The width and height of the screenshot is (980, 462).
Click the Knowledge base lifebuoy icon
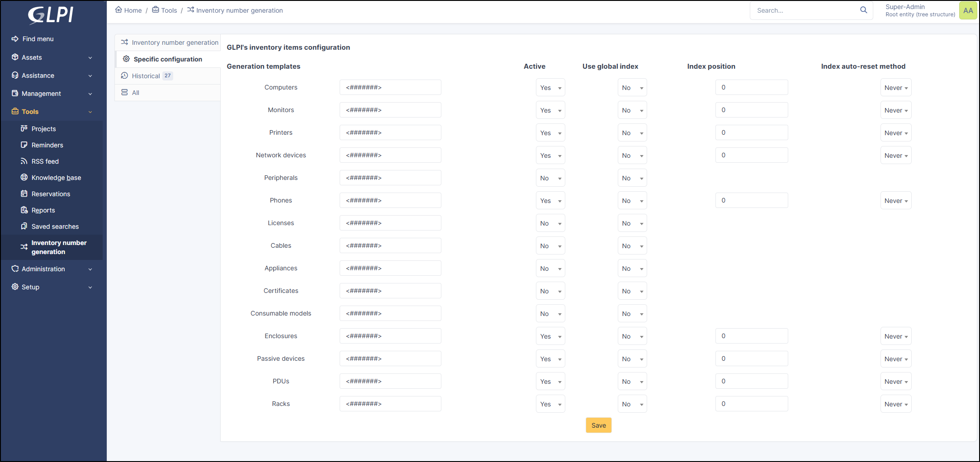coord(24,178)
